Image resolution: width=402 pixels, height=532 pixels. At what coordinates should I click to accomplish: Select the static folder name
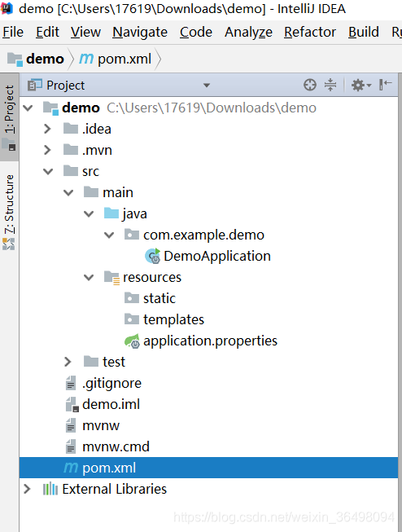[159, 298]
